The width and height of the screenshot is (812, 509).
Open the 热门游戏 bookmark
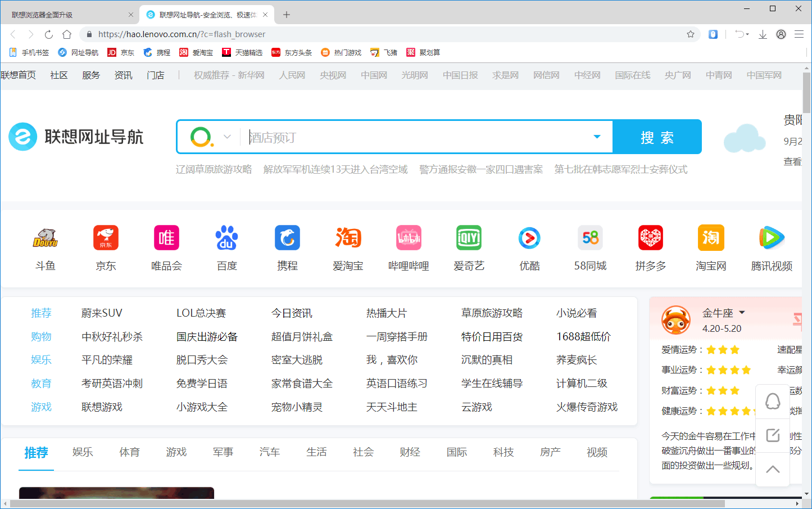pyautogui.click(x=341, y=52)
